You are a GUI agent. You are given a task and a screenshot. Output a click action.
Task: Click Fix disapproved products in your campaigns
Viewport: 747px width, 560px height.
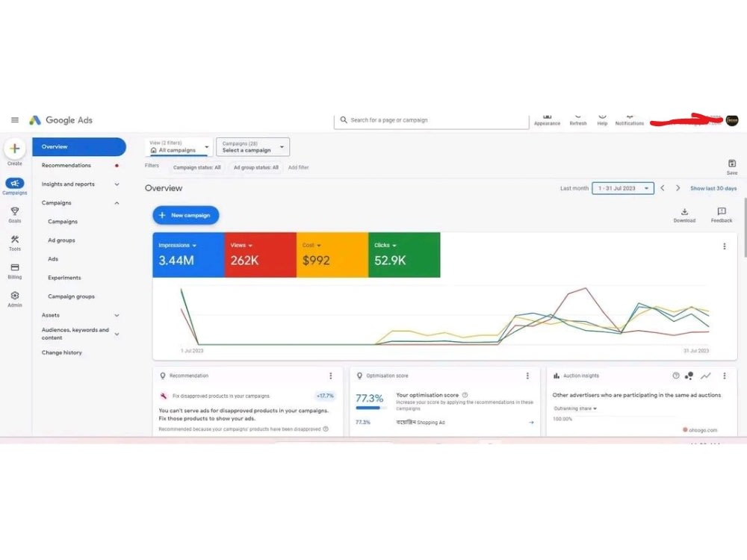point(221,396)
